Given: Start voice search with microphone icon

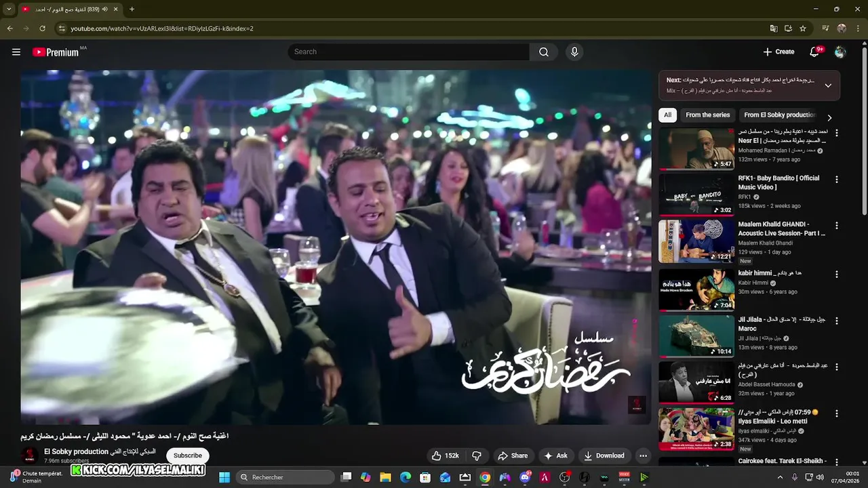Looking at the screenshot, I should [574, 52].
